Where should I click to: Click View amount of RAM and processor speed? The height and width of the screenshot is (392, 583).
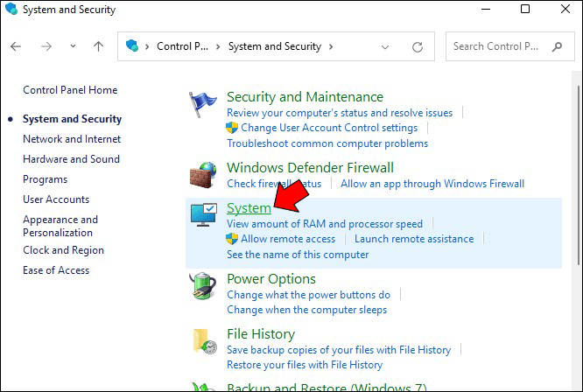point(325,224)
